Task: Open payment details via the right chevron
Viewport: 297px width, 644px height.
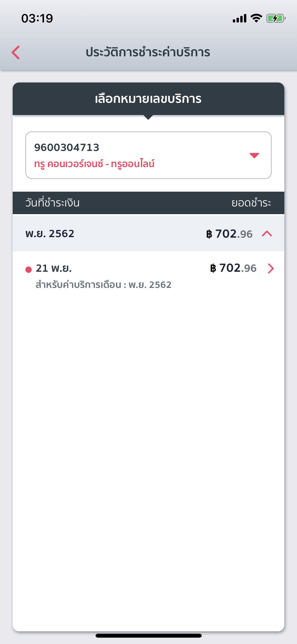Action: point(271,269)
